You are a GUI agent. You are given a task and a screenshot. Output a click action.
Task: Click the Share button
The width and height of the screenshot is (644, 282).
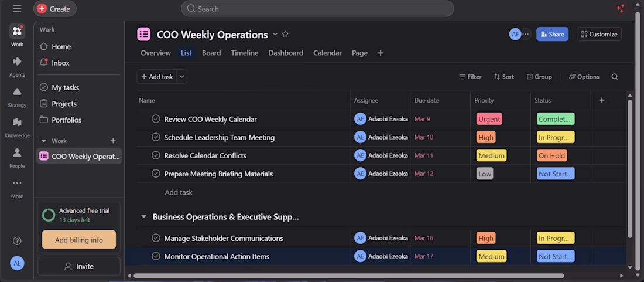[553, 34]
